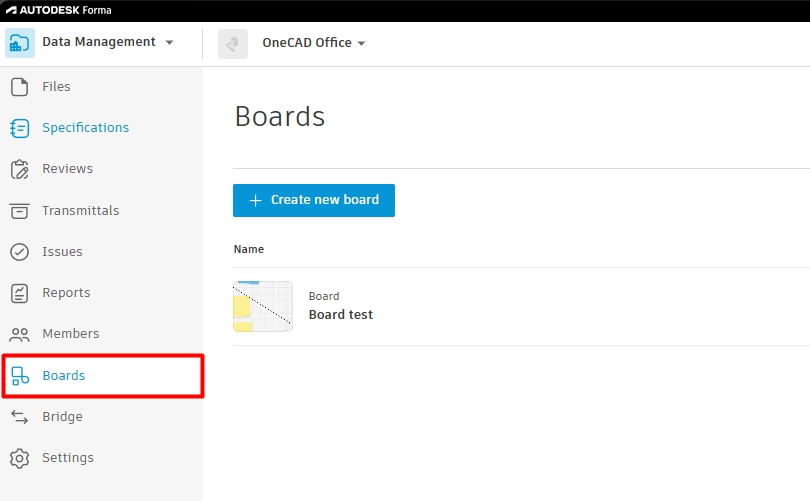Click the Create new board button

tap(314, 200)
